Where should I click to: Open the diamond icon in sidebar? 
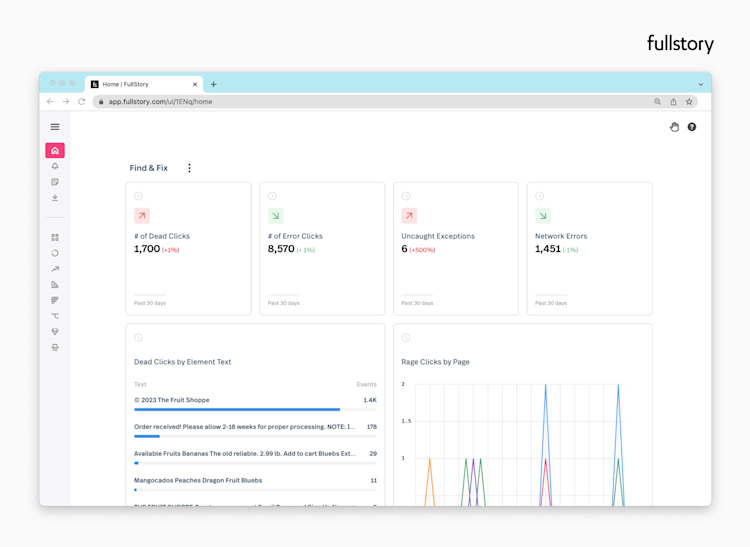[55, 332]
